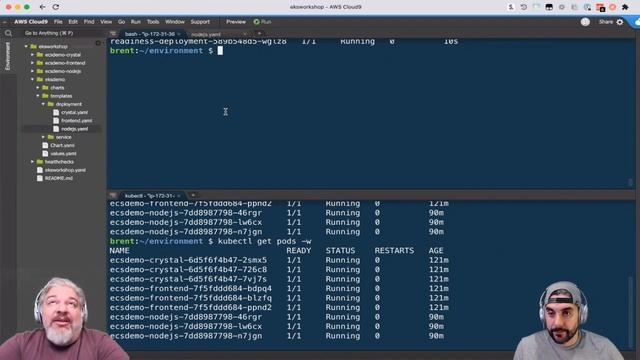The height and width of the screenshot is (360, 640).
Task: Expand the ecsdemo-frontend folder
Action: 32,63
